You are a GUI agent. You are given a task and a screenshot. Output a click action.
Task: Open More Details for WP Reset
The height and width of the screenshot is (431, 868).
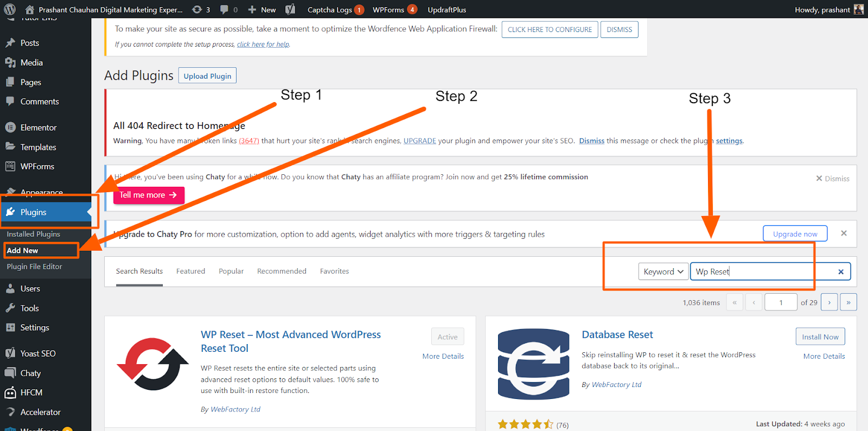point(443,356)
